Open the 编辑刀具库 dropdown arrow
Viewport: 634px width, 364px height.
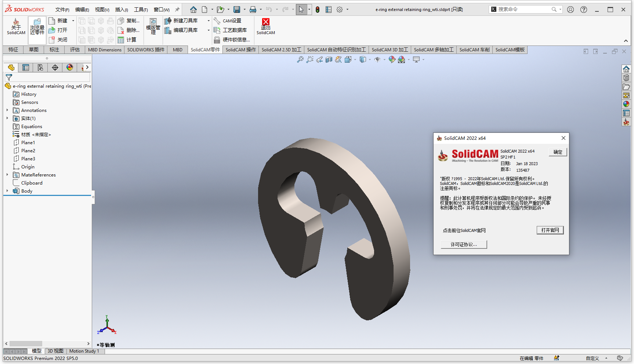[209, 30]
